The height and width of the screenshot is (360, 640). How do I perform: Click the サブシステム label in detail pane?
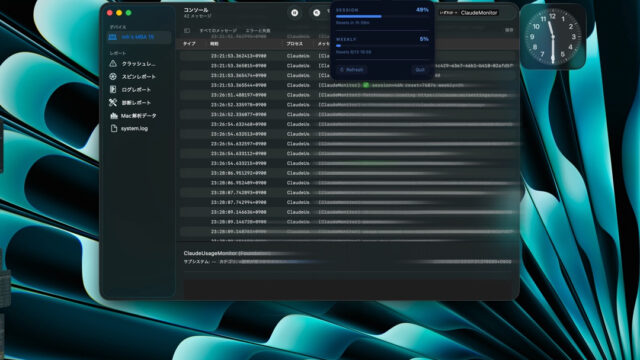(196, 262)
